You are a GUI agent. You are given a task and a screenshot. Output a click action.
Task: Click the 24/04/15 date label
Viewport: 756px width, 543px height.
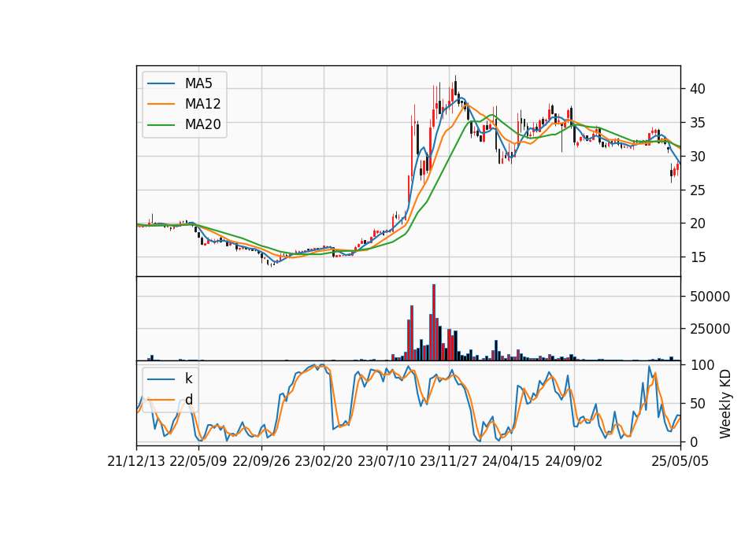[510, 461]
